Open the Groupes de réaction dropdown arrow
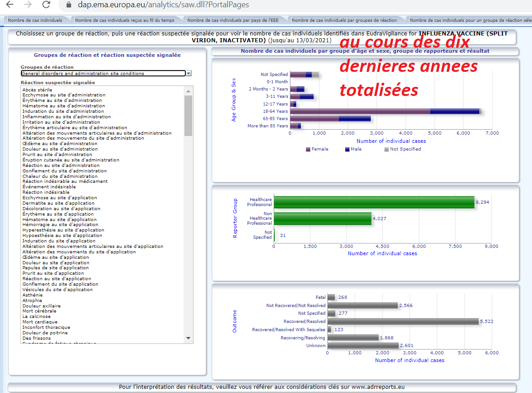The width and height of the screenshot is (532, 393). (189, 73)
